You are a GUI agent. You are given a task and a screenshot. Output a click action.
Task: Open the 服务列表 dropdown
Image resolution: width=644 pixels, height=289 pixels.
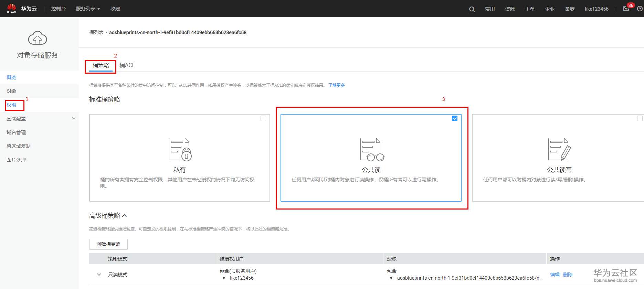coord(88,9)
